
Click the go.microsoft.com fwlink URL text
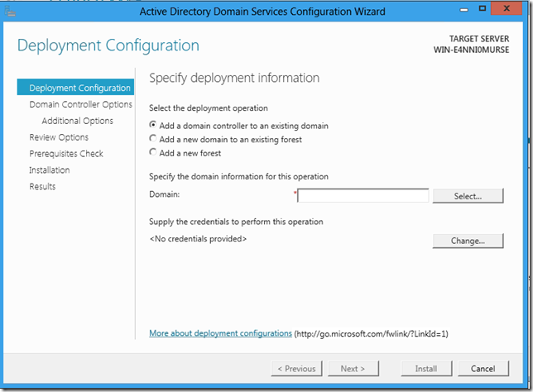click(371, 334)
